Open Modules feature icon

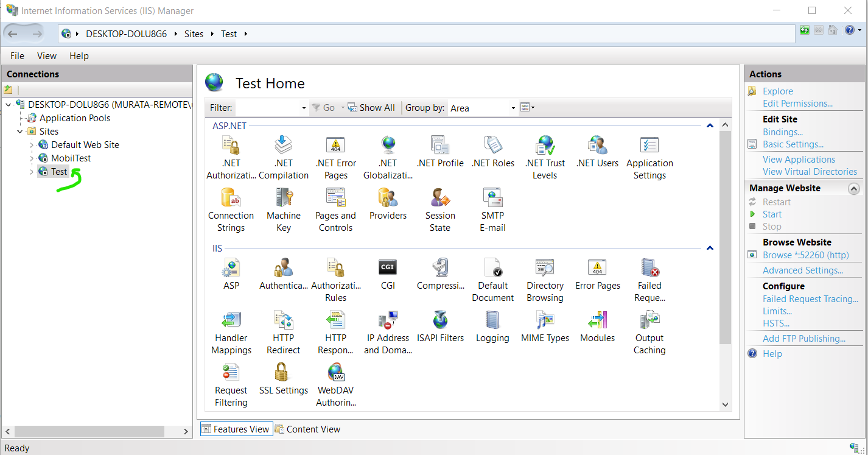(598, 320)
